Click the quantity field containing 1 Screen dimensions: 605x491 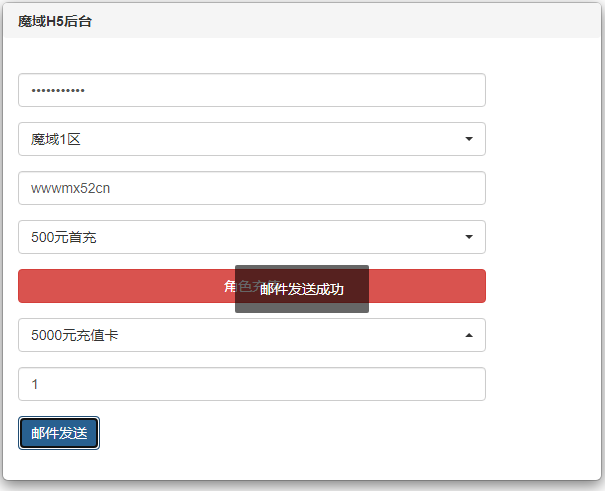pos(252,384)
